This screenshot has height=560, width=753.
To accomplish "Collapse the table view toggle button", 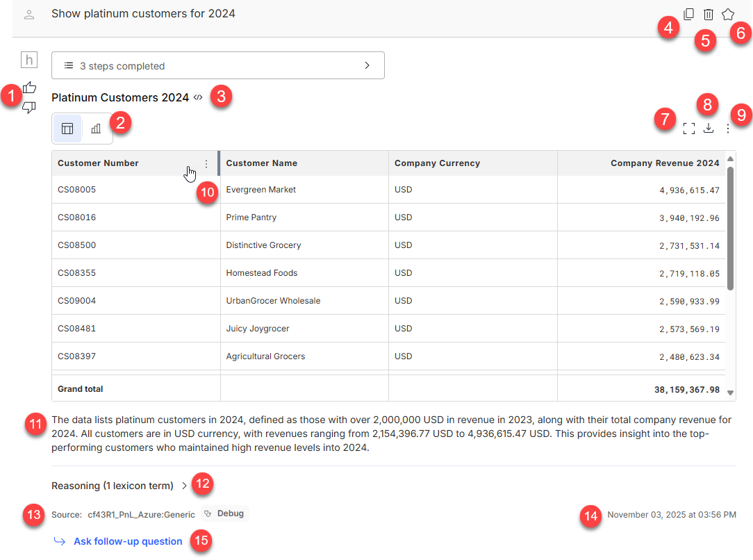I will point(67,128).
